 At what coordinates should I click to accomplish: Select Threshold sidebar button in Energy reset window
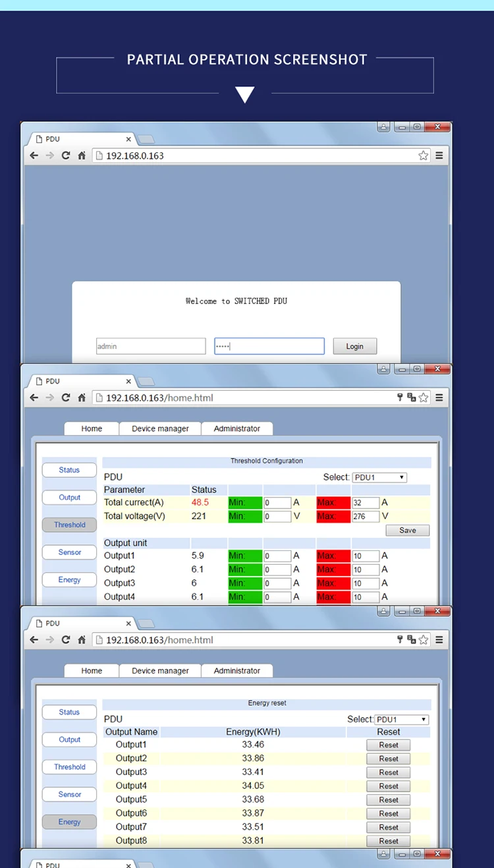click(69, 767)
